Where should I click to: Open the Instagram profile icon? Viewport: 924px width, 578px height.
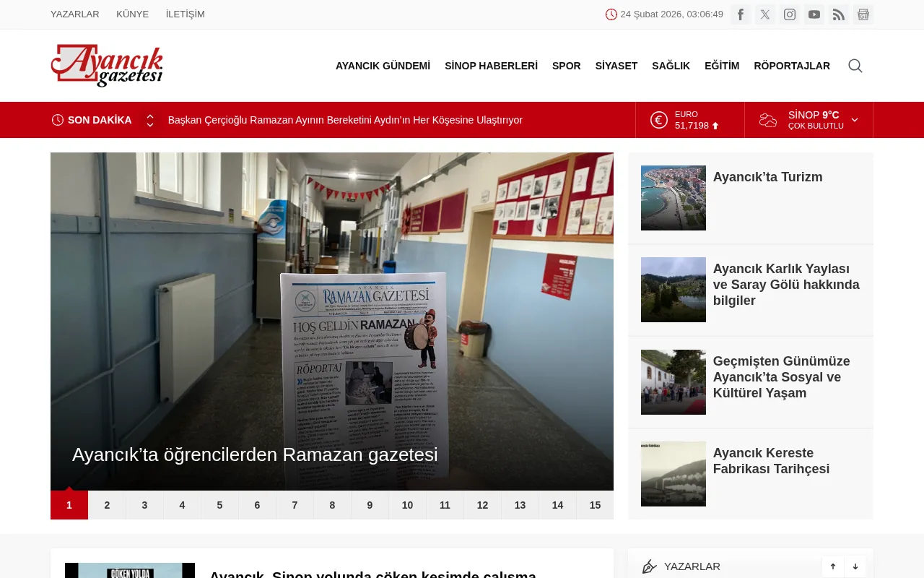(789, 14)
